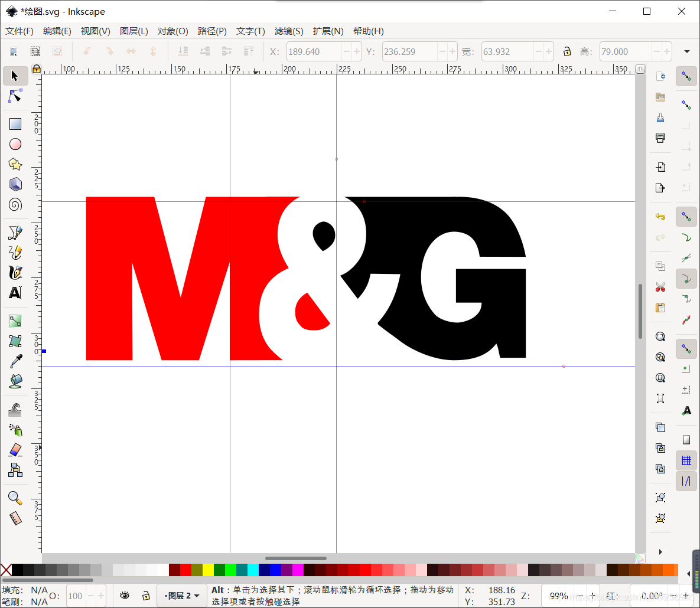Select the Star polygon tool
Image resolution: width=700 pixels, height=608 pixels.
(x=15, y=164)
